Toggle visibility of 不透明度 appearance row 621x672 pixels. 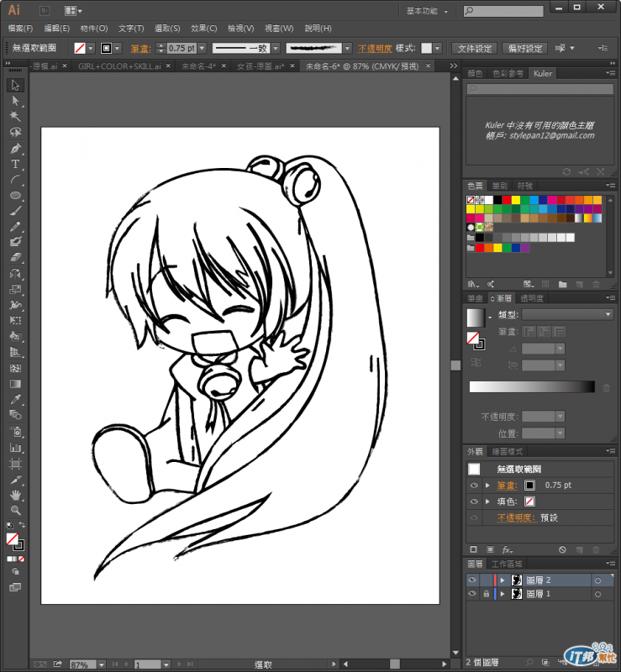[x=474, y=517]
